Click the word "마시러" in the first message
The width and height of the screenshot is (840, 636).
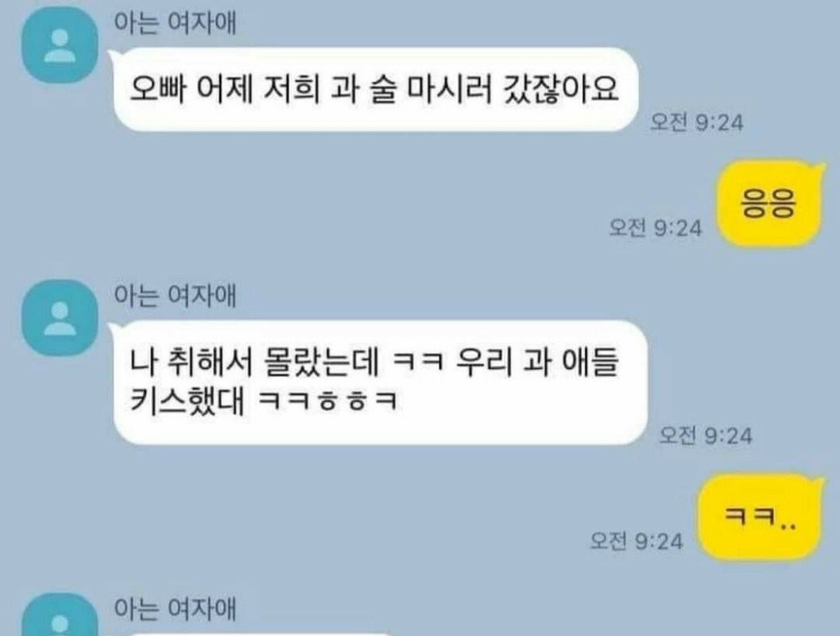[x=450, y=89]
